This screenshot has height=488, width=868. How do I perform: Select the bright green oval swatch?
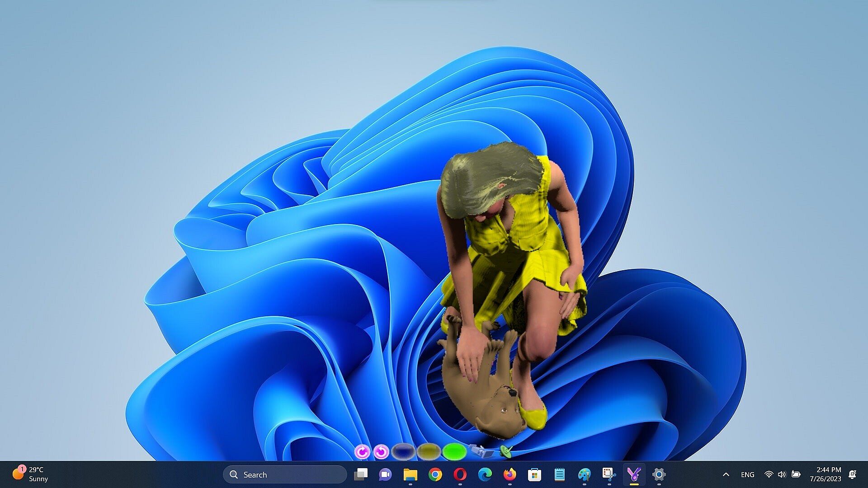pyautogui.click(x=454, y=451)
